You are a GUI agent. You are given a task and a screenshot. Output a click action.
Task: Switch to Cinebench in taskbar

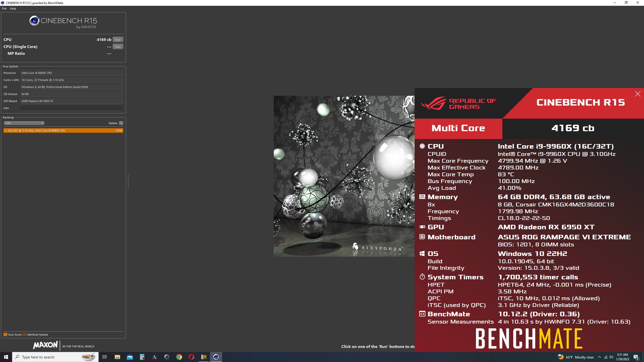(x=216, y=357)
